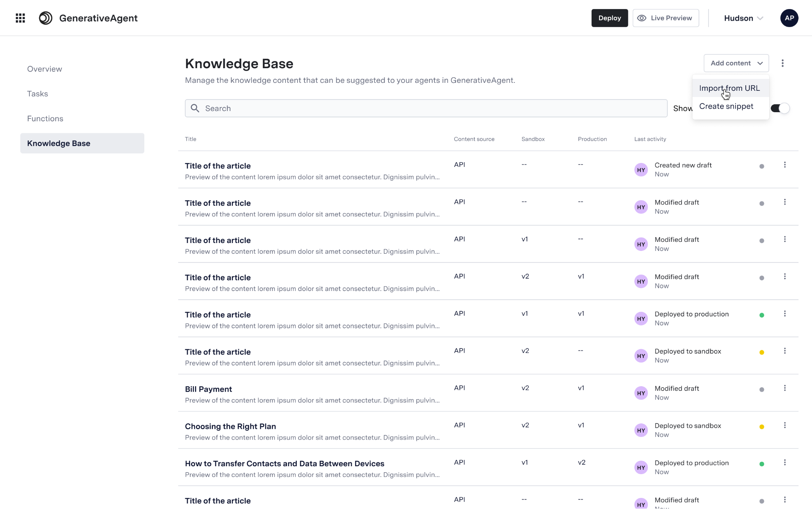Toggle Live Preview eye button
This screenshot has height=513, width=812.
[x=666, y=18]
